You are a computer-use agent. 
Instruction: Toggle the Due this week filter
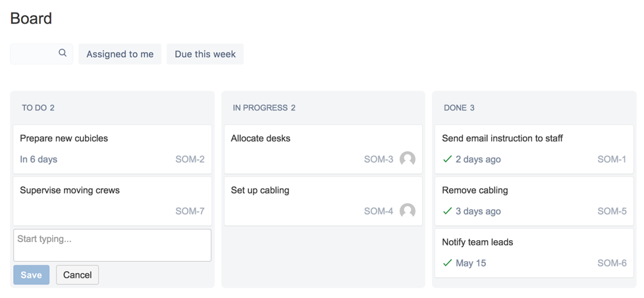(205, 54)
